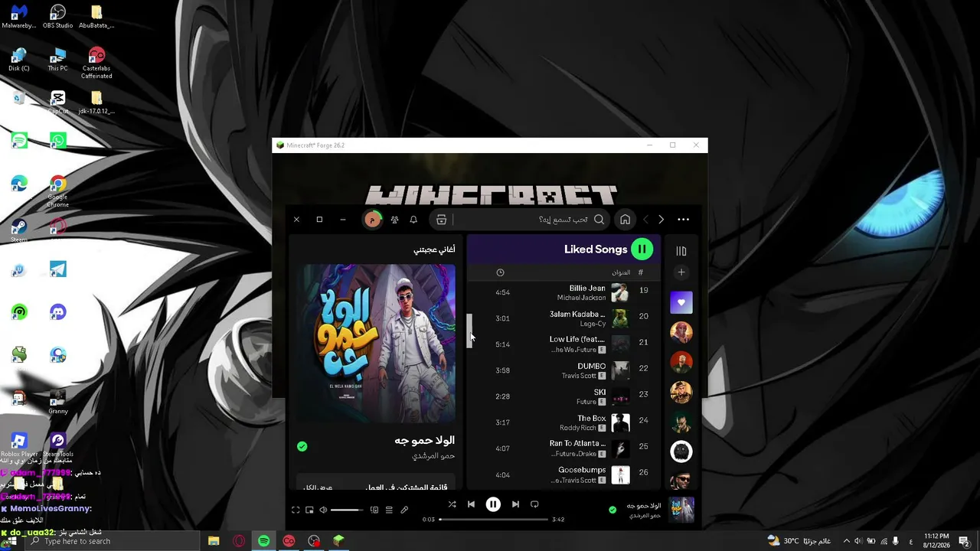
Task: Open the Spotify three-dots menu
Action: click(683, 220)
